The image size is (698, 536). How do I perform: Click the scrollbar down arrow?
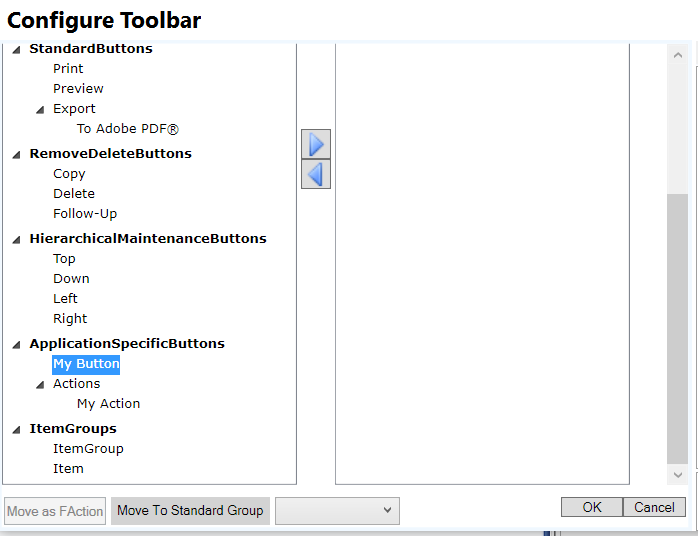[x=678, y=475]
